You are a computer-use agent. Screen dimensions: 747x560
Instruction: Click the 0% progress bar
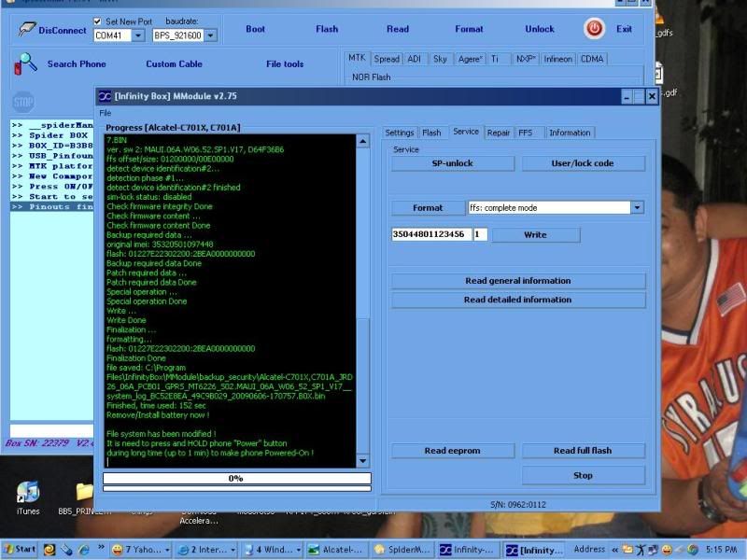pos(237,478)
